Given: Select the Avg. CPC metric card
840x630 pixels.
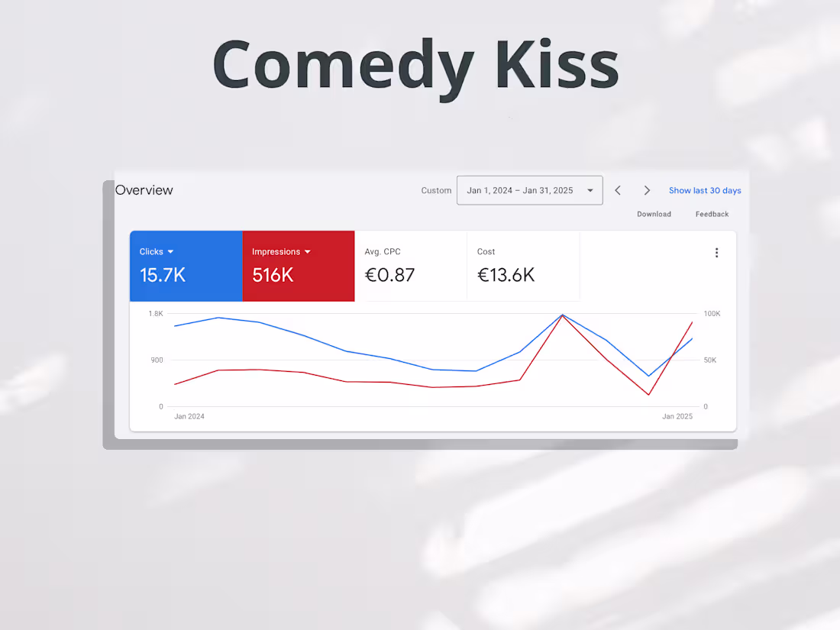Looking at the screenshot, I should pos(410,266).
